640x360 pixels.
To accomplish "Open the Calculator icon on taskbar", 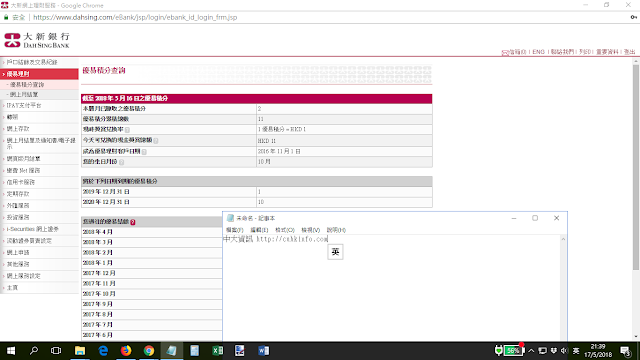I will pyautogui.click(x=194, y=351).
